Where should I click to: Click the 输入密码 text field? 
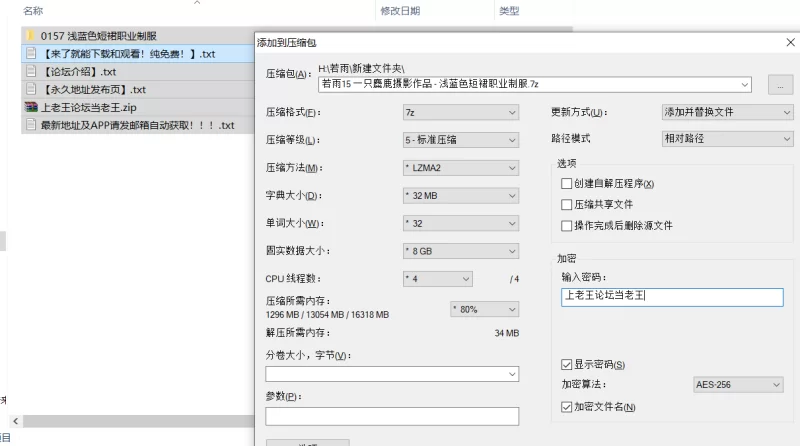[x=671, y=295]
